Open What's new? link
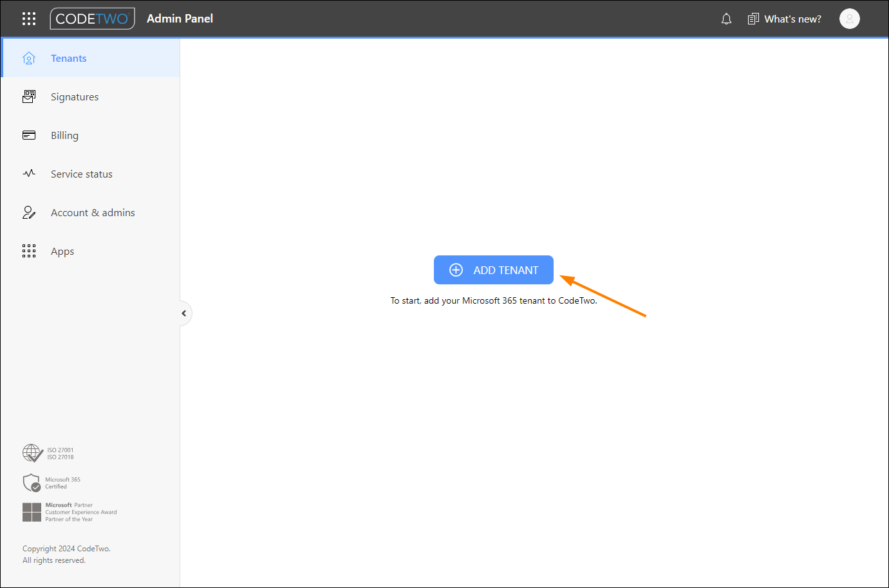889x588 pixels. coord(792,19)
